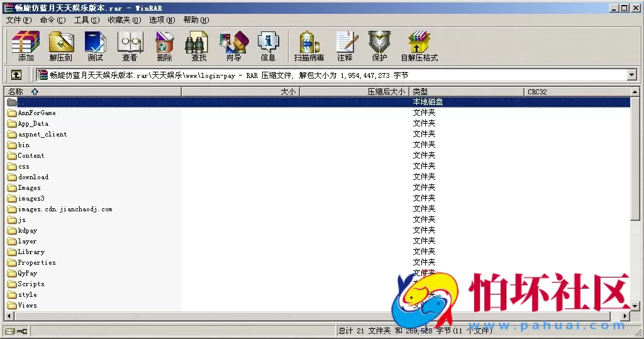Screen dimensions: 644x339
Task: Select the kdpay folder
Action: (x=22, y=230)
